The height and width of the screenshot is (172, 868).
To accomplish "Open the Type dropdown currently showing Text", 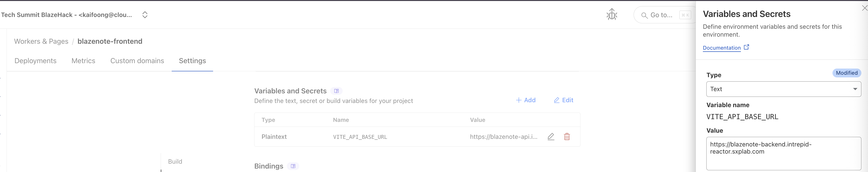I will [x=783, y=89].
